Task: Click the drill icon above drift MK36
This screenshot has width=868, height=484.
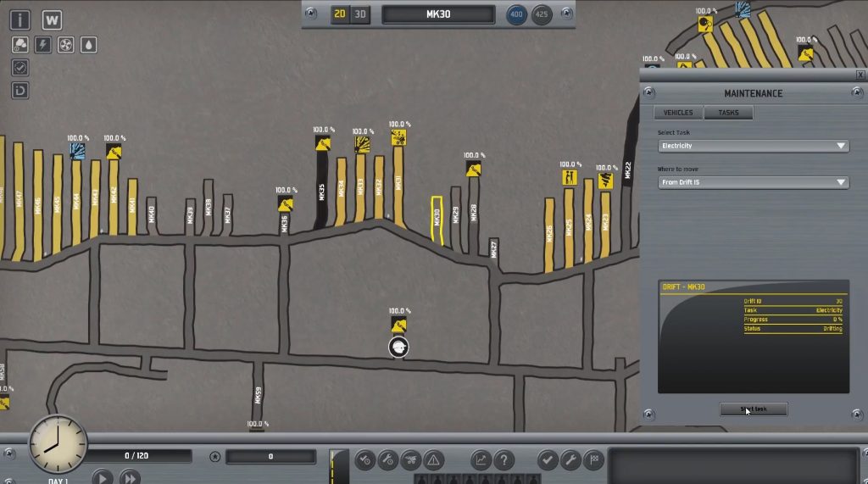Action: coord(285,203)
